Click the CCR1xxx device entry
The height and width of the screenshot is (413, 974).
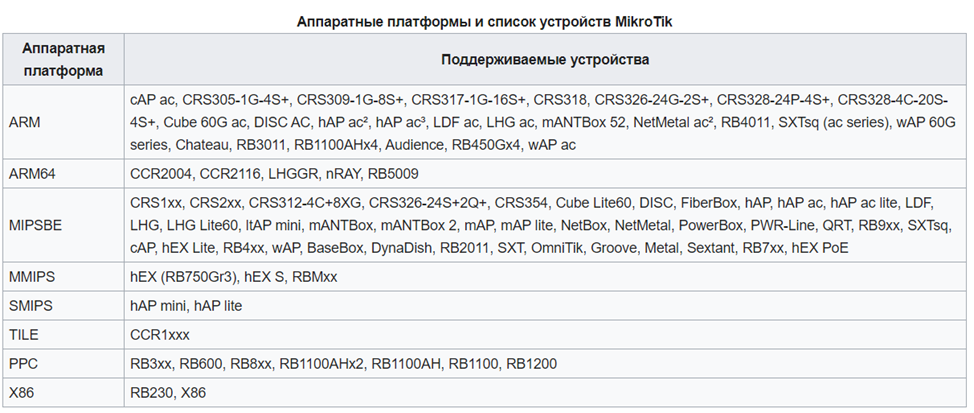click(x=160, y=335)
